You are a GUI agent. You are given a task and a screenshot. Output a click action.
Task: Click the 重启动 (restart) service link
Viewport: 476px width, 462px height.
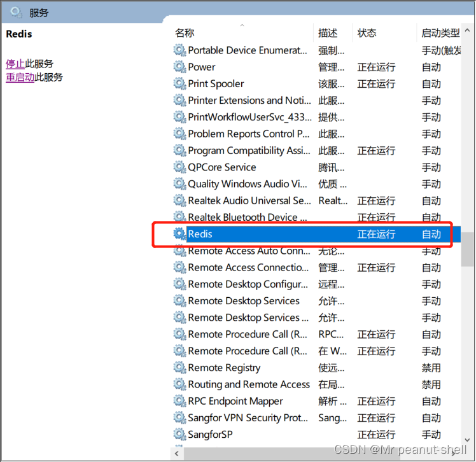point(20,78)
